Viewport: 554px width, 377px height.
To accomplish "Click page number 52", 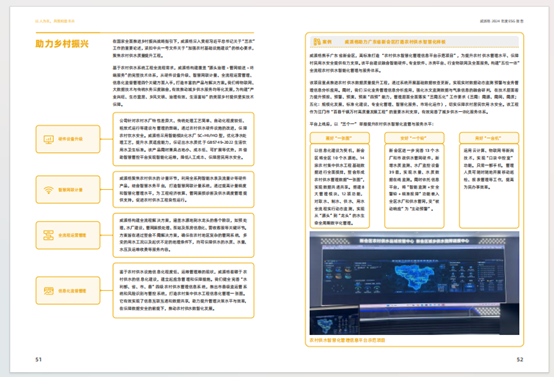I will click(x=520, y=359).
